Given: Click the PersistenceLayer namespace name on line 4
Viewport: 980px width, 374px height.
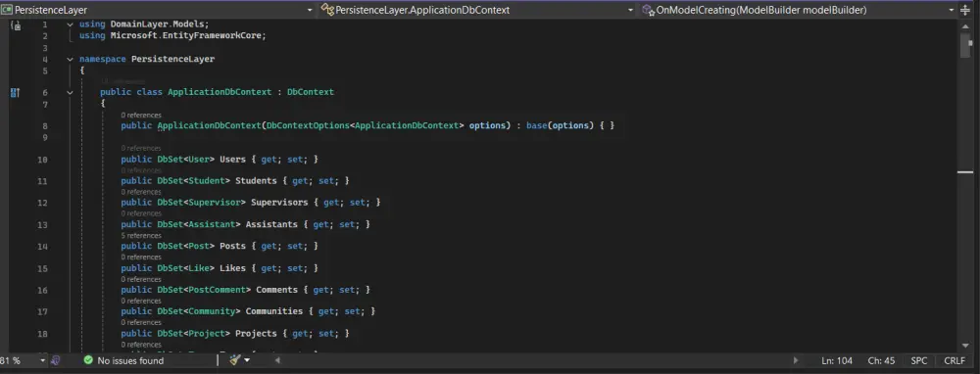Looking at the screenshot, I should click(x=172, y=59).
